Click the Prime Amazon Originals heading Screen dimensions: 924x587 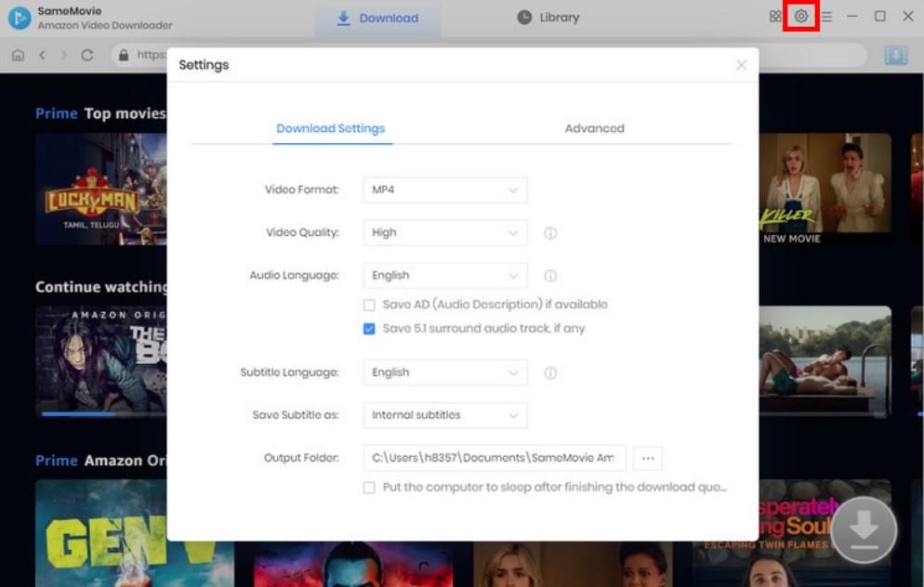[100, 461]
